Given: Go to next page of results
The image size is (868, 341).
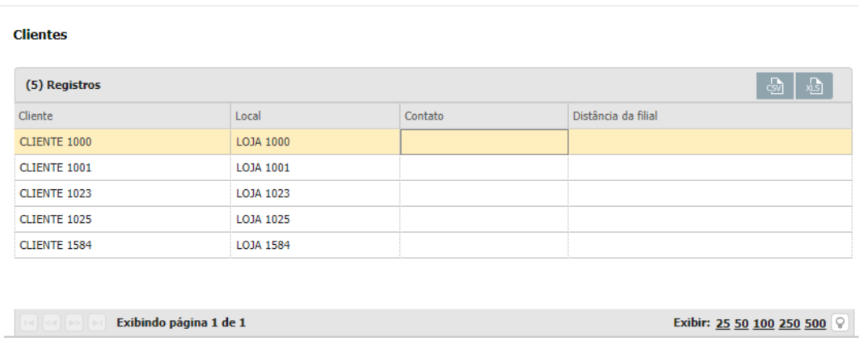Looking at the screenshot, I should (x=74, y=323).
